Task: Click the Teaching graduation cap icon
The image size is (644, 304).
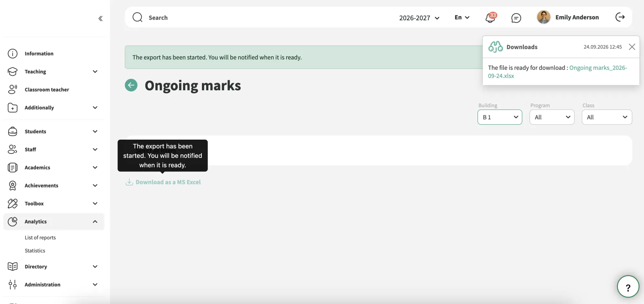Action: tap(13, 71)
